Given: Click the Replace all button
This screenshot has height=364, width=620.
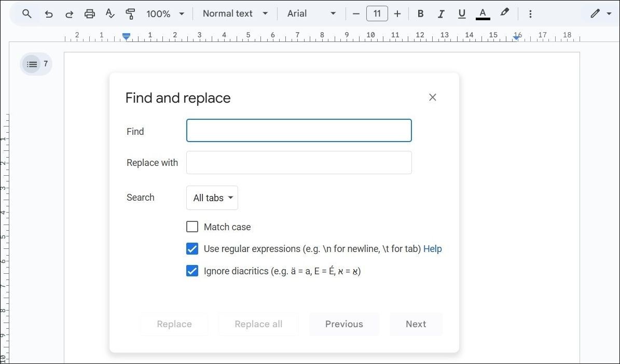Looking at the screenshot, I should [x=258, y=324].
